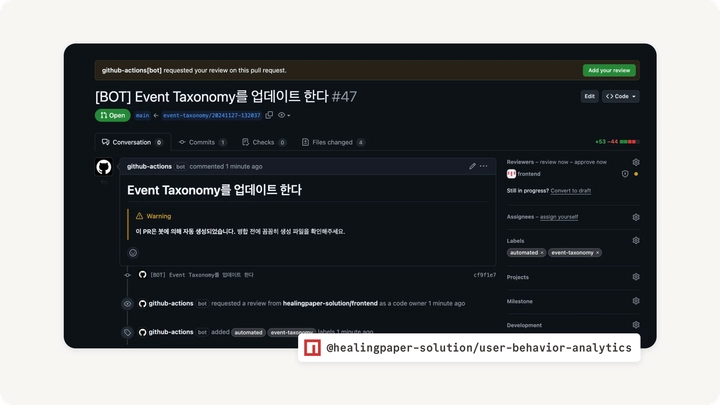Click the assign yourself link

click(x=559, y=217)
